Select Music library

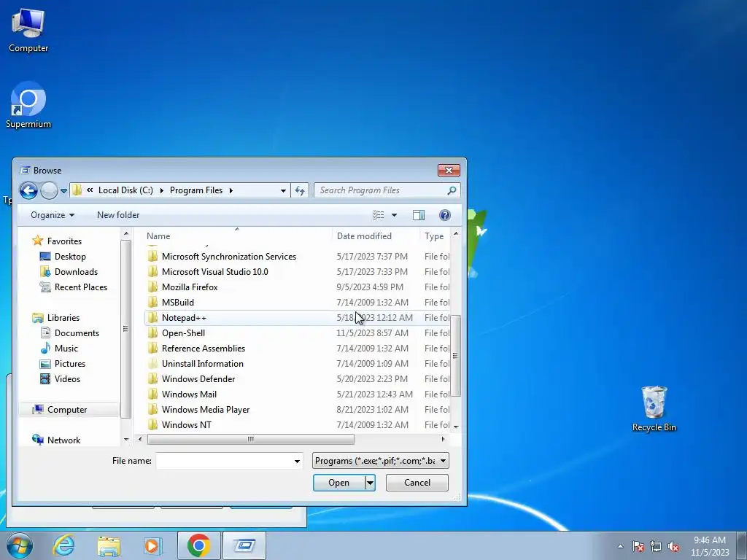point(66,348)
